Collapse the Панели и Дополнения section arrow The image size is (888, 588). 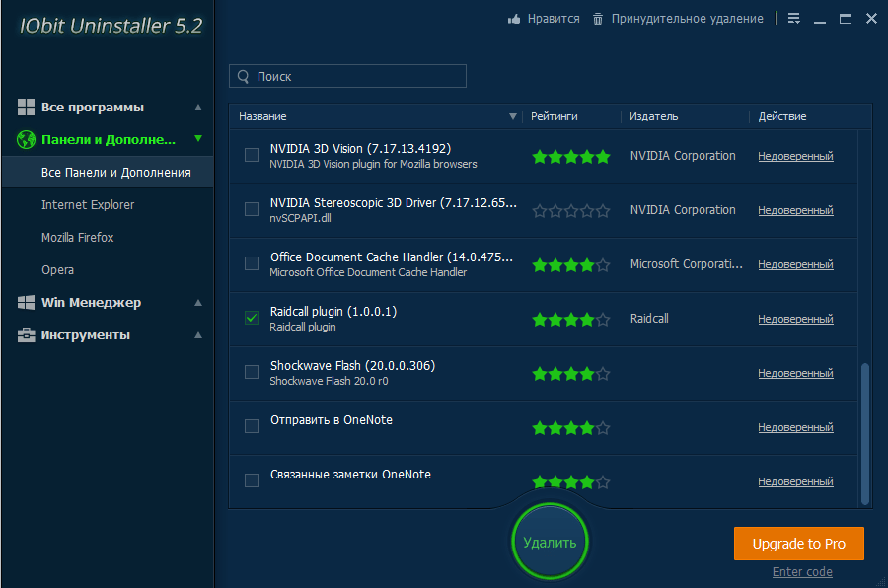point(198,138)
